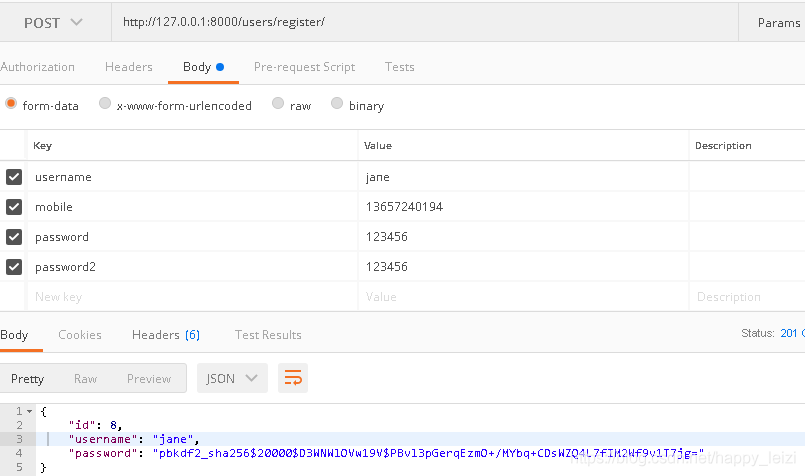Image resolution: width=805 pixels, height=476 pixels.
Task: Toggle the response line wrap icon
Action: tap(293, 378)
